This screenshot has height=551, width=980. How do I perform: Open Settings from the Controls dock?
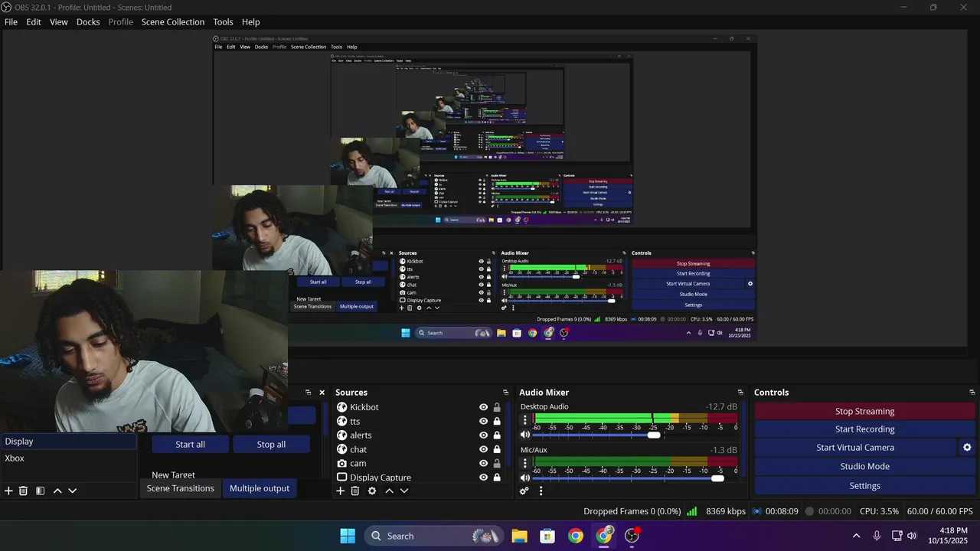(x=864, y=486)
